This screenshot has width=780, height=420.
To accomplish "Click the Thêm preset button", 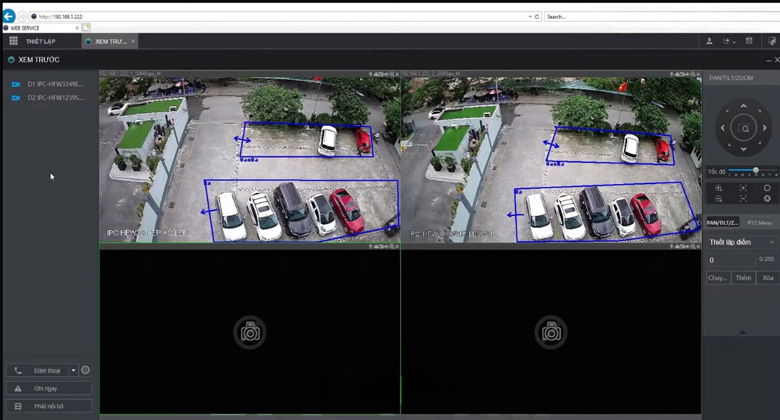I will [x=742, y=277].
